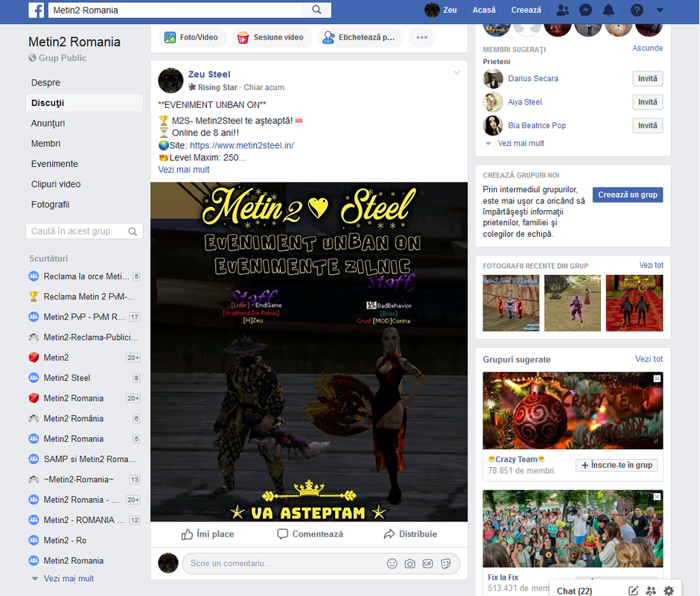700x596 pixels.
Task: Expand the account menu arrow
Action: point(660,10)
